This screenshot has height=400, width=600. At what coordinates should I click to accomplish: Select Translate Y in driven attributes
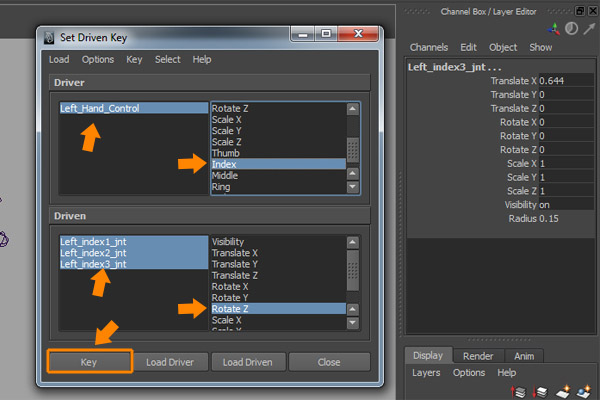click(x=278, y=264)
